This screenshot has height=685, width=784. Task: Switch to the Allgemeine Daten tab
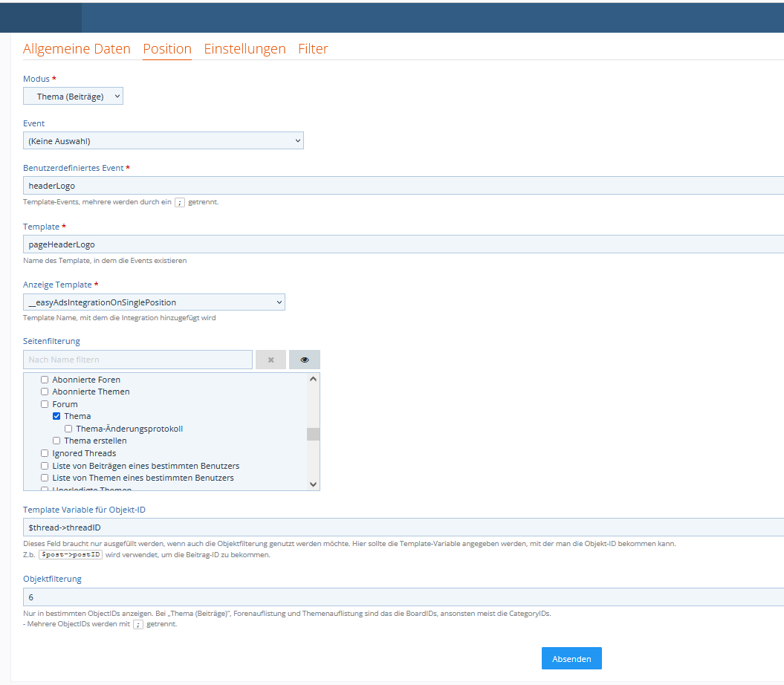tap(77, 49)
